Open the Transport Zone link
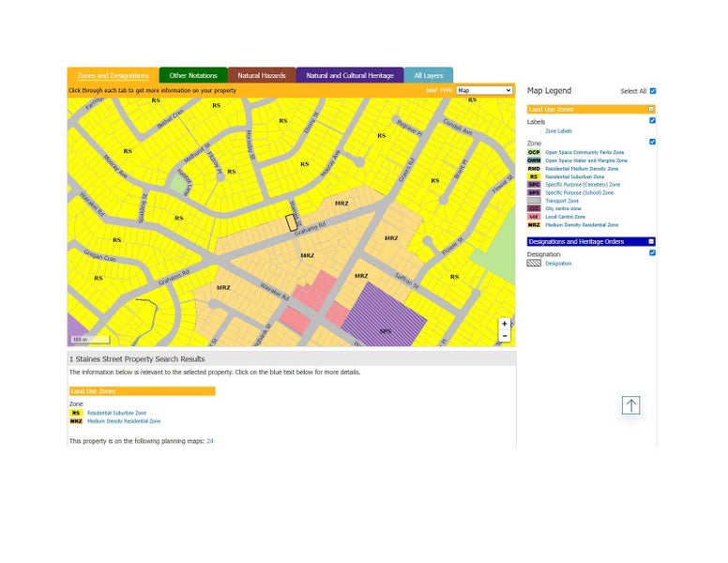728x563 pixels. coord(562,201)
